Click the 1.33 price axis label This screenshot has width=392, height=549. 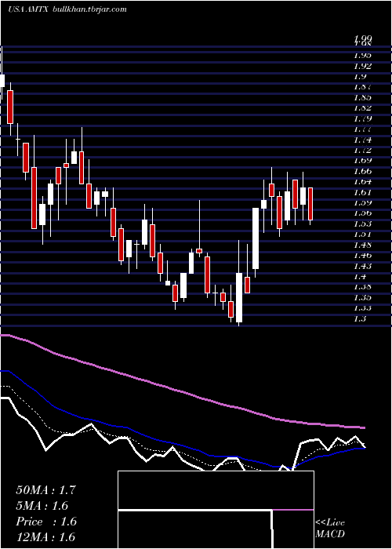point(362,308)
